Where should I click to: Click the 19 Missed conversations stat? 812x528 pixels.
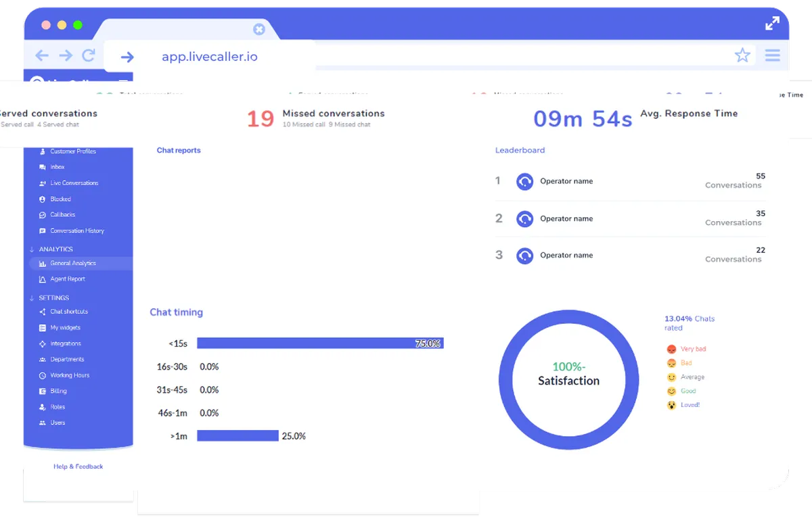(315, 118)
